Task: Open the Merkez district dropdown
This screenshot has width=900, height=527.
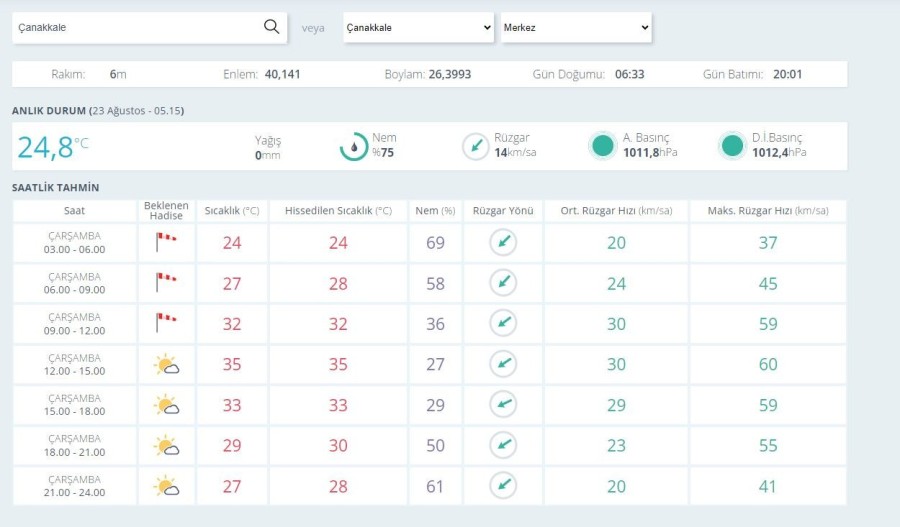Action: click(x=576, y=28)
